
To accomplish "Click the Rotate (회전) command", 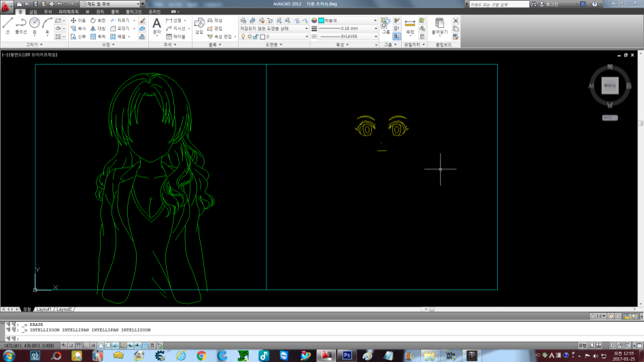I will [98, 20].
